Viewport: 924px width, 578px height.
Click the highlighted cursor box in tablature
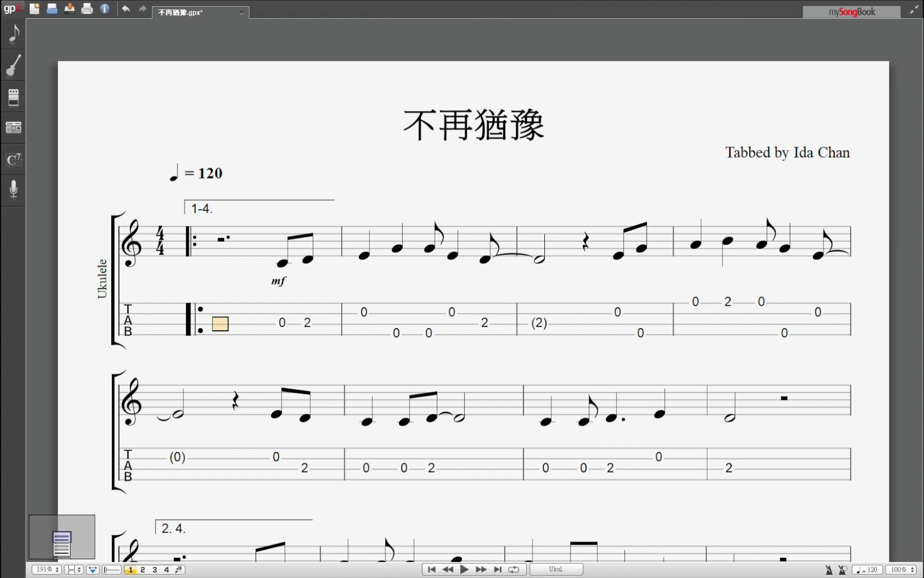[x=220, y=324]
